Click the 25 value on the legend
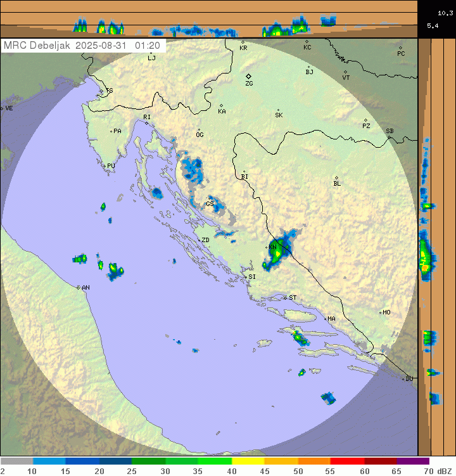This screenshot has height=476, width=456. [131, 471]
